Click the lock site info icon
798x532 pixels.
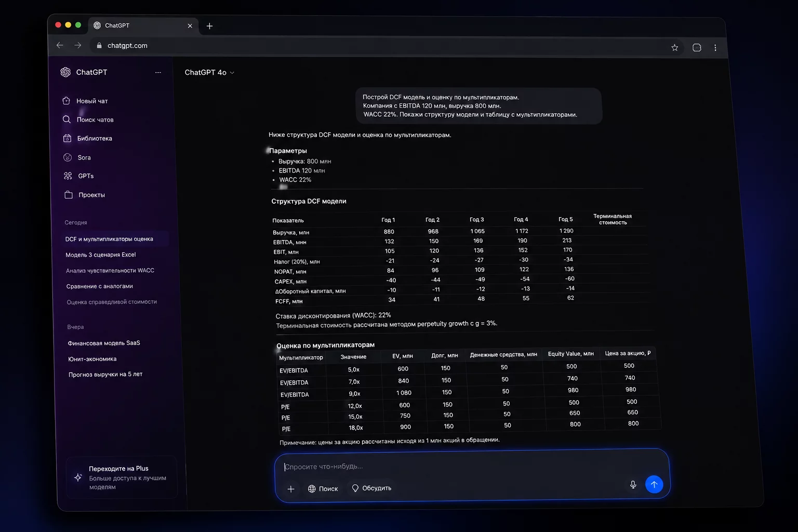point(99,46)
